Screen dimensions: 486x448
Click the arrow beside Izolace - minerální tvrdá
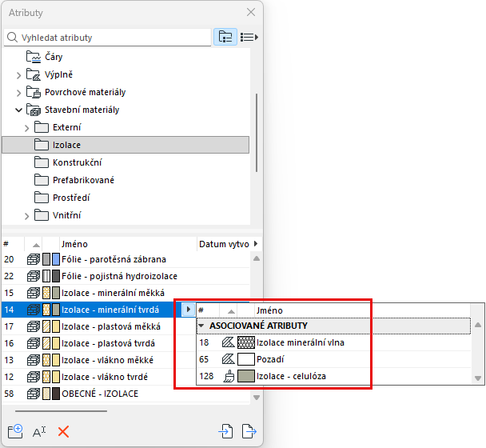pos(188,310)
